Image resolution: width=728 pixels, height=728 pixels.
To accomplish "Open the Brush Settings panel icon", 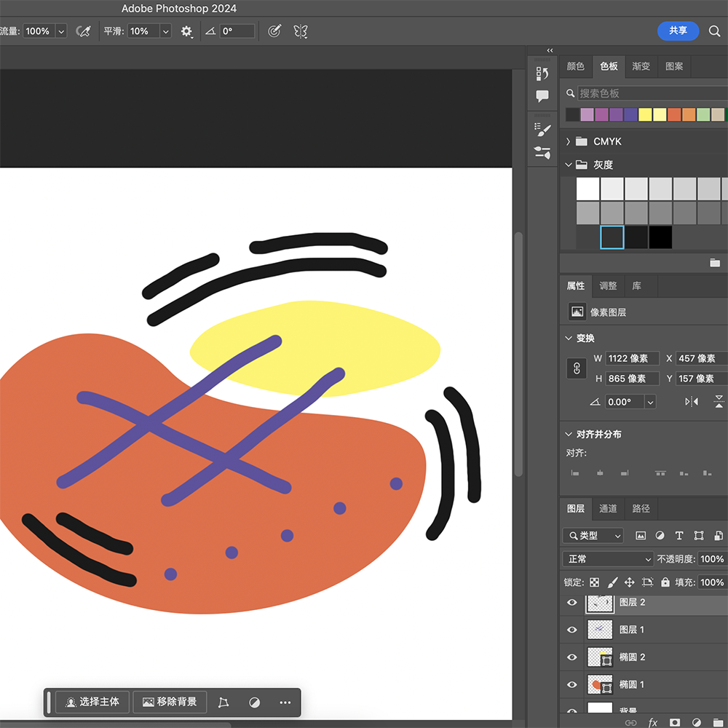I will tap(542, 130).
